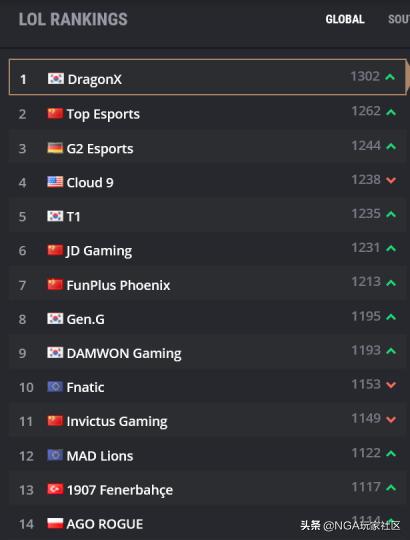Click the Gen.G team name
Screen dimensions: 410x540
[85, 319]
